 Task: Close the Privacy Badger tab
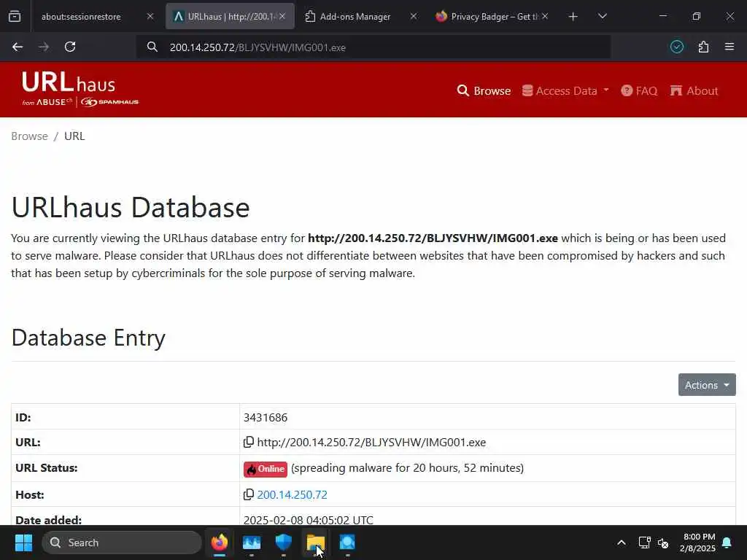[545, 16]
